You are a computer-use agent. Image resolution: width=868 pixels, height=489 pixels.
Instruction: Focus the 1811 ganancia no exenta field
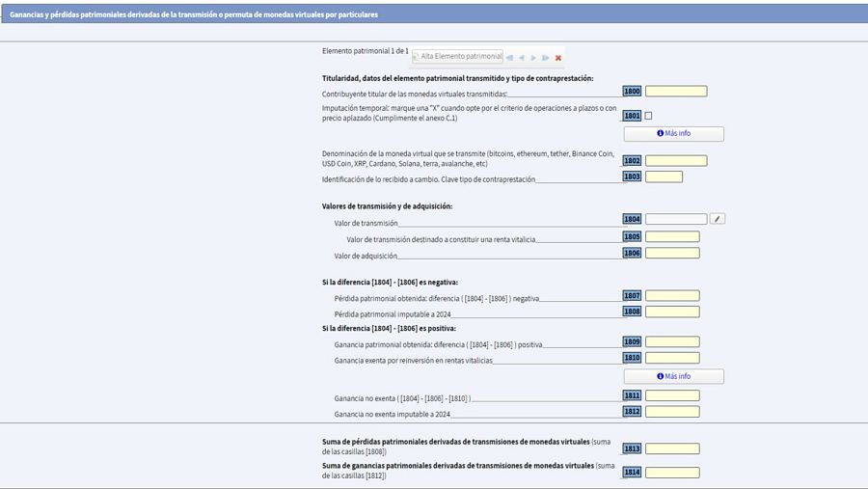(672, 395)
